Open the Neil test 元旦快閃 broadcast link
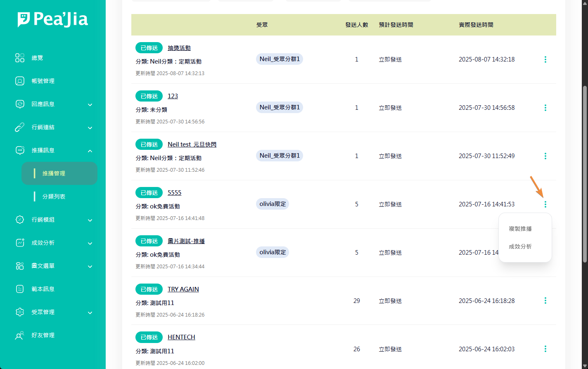 pyautogui.click(x=192, y=144)
